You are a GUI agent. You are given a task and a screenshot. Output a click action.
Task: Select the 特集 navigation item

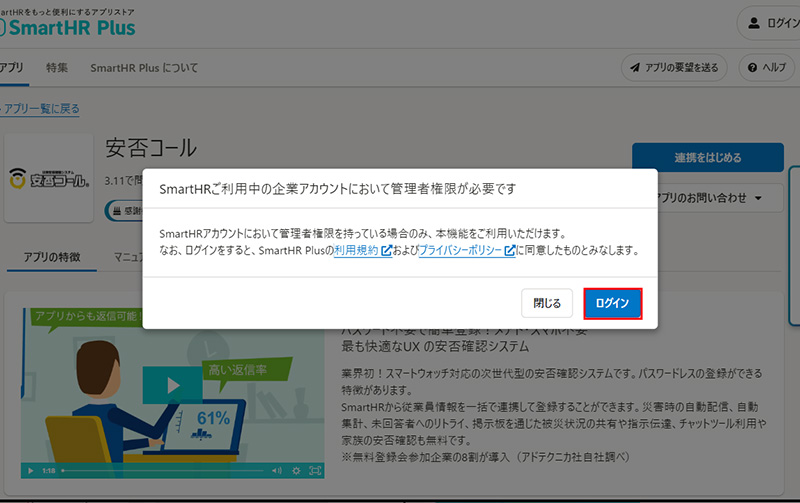click(x=57, y=67)
